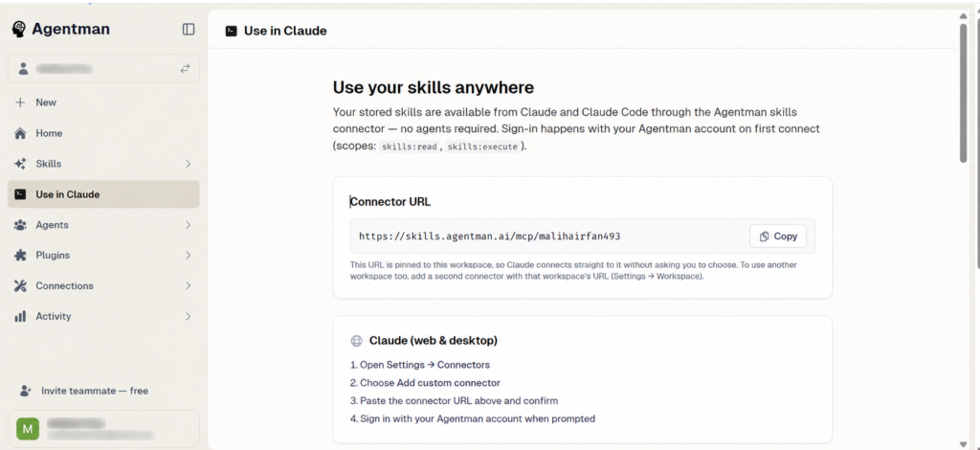This screenshot has width=980, height=450.
Task: Select Use in Claude in the sidebar
Action: pyautogui.click(x=103, y=194)
